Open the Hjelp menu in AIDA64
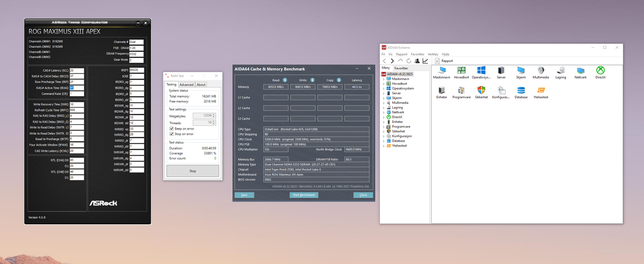This screenshot has width=644, height=264. (x=446, y=54)
